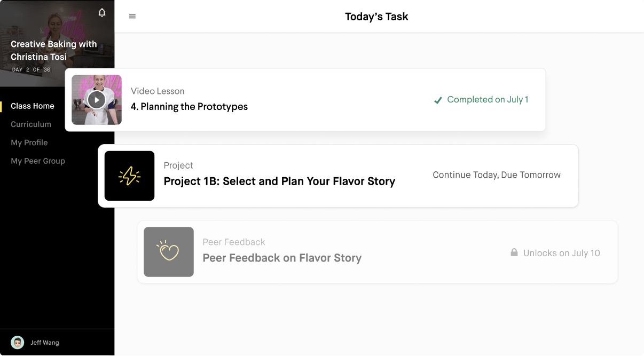Open Jeff Wang's profile avatar

[x=17, y=342]
